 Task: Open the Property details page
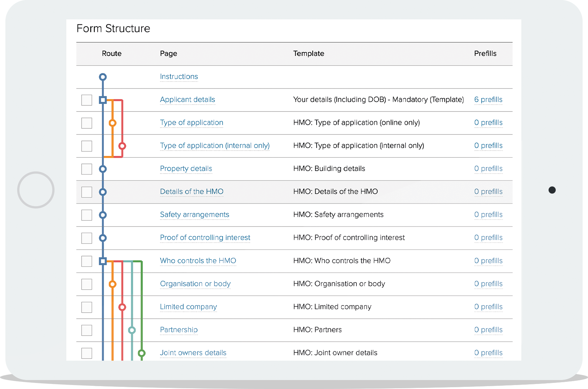[186, 169]
